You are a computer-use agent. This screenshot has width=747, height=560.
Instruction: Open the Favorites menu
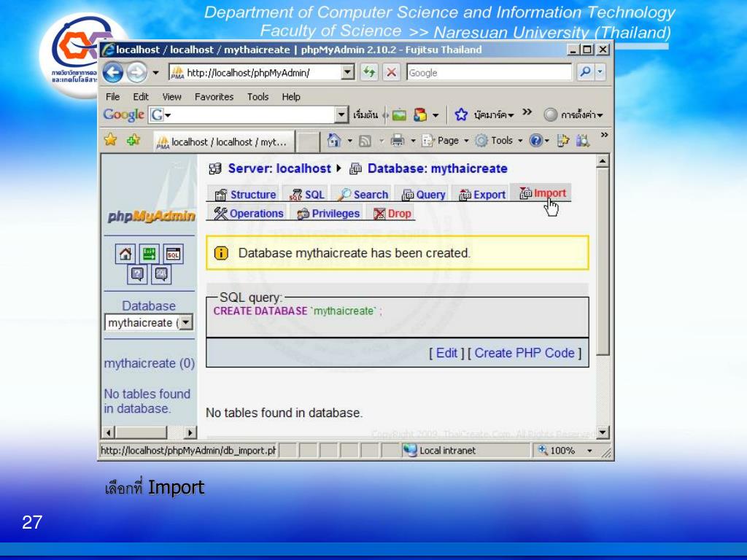tap(214, 97)
